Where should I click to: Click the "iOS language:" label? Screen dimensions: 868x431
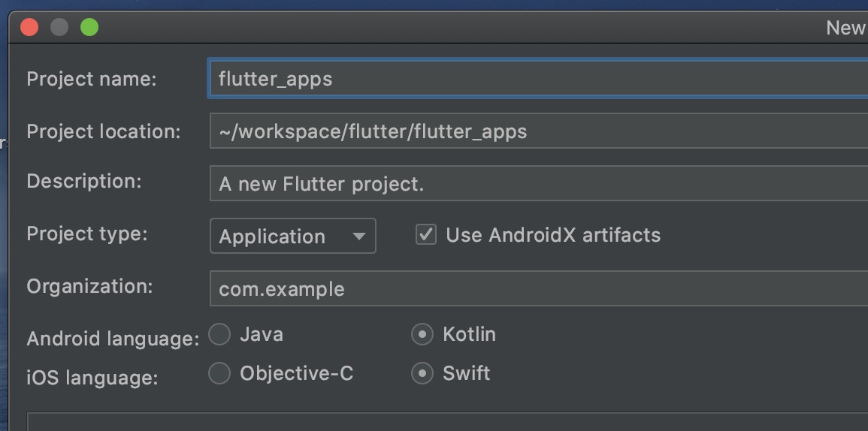pos(92,377)
